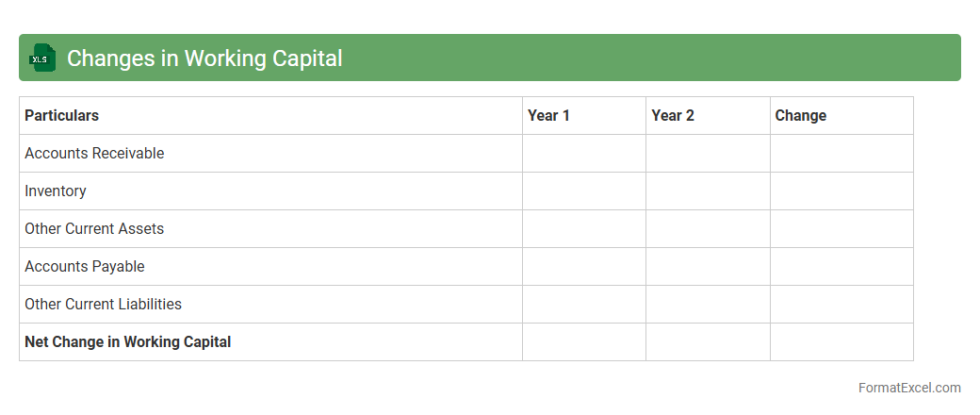Select the Particulars column header
This screenshot has width=980, height=415.
[x=62, y=115]
